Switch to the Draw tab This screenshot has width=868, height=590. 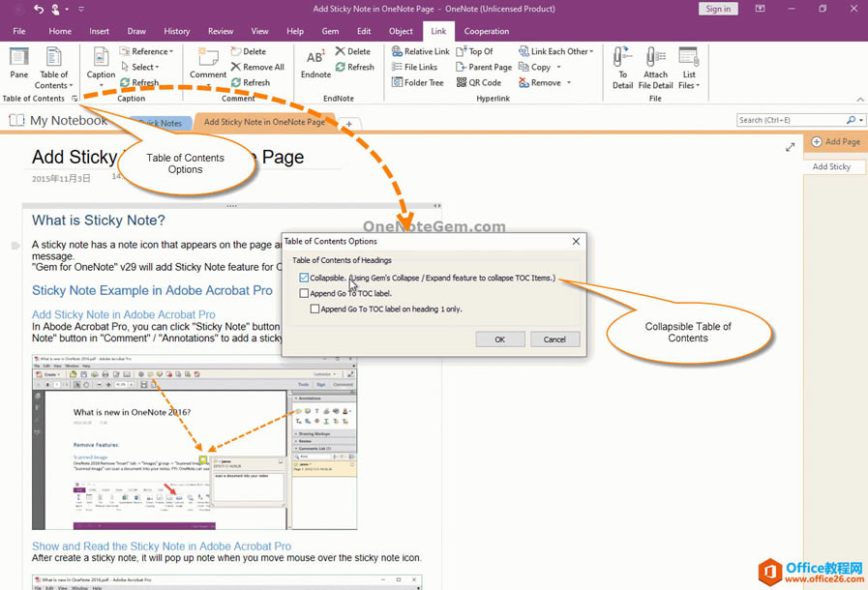tap(136, 31)
